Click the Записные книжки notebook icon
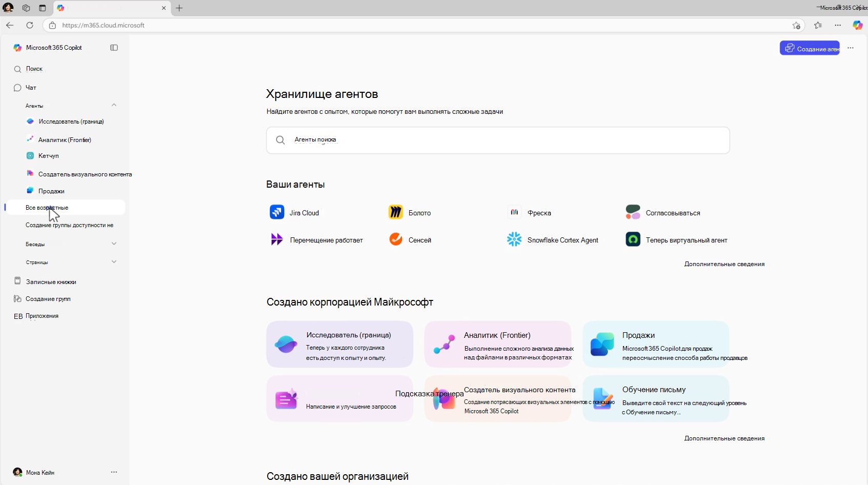Viewport: 868px width, 485px height. pos(17,281)
